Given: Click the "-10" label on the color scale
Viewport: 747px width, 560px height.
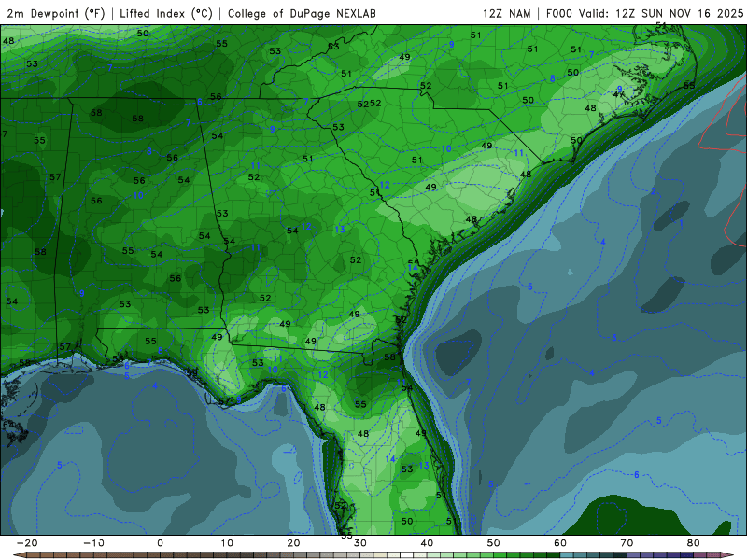Looking at the screenshot, I should pyautogui.click(x=93, y=543).
